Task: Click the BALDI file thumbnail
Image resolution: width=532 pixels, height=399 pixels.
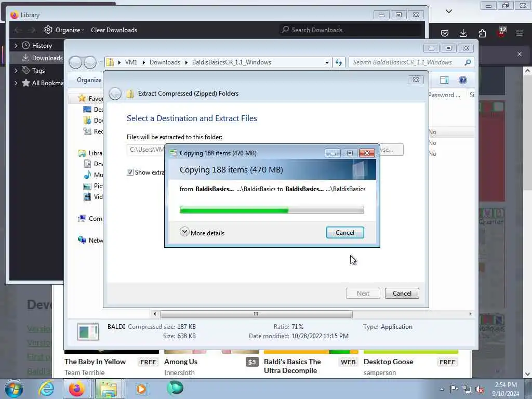Action: [88, 331]
